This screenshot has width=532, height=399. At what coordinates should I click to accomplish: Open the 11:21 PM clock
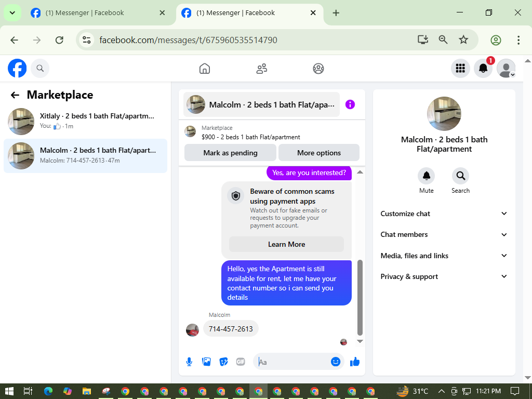click(488, 391)
